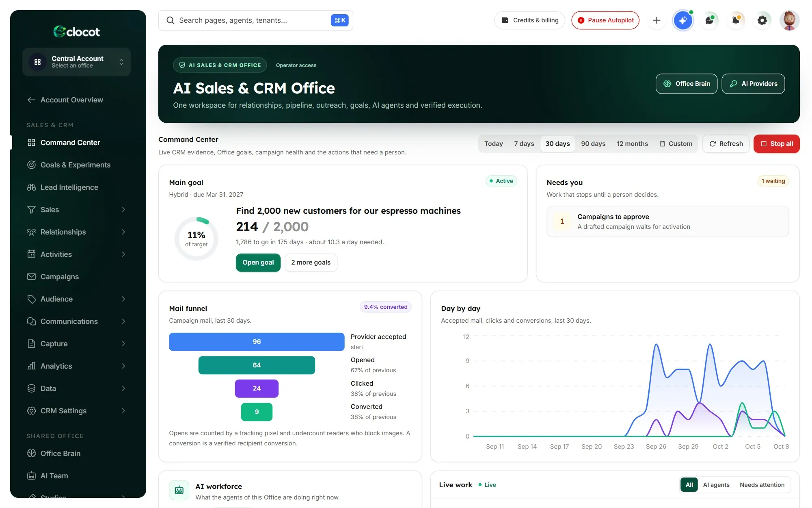Select the 12 months range
The width and height of the screenshot is (812, 508).
632,144
